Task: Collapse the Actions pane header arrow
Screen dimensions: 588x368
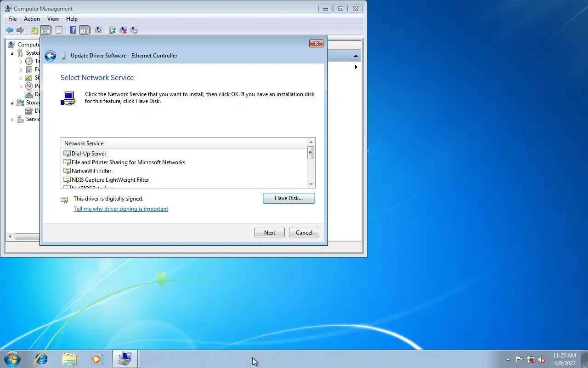Action: tap(356, 56)
